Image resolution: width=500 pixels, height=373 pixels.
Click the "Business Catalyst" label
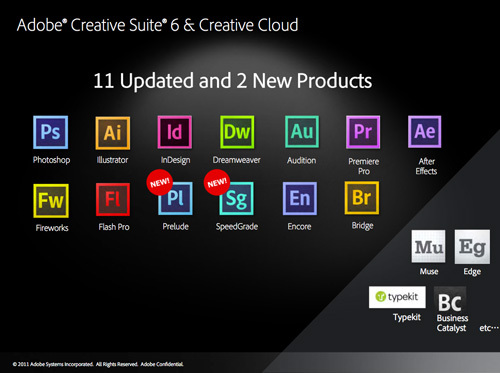click(x=452, y=323)
